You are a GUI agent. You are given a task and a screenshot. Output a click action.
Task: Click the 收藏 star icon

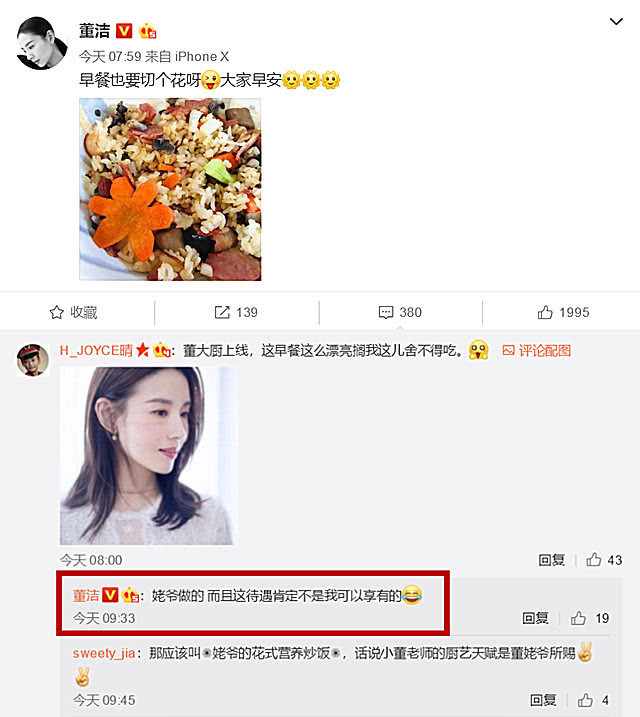(x=57, y=312)
